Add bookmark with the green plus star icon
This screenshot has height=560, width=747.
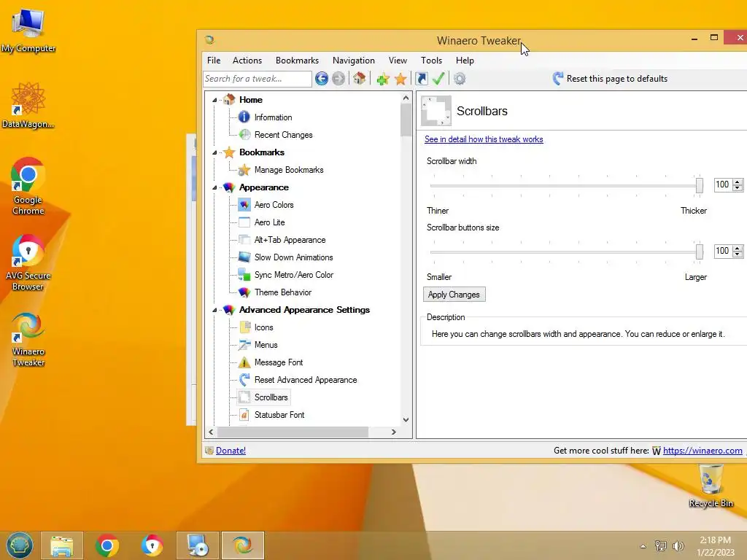tap(383, 79)
